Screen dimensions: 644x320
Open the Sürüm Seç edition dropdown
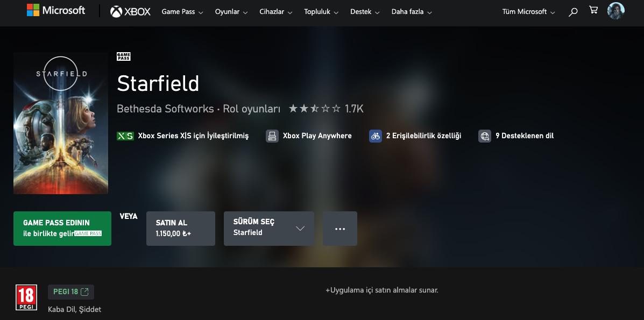(269, 229)
